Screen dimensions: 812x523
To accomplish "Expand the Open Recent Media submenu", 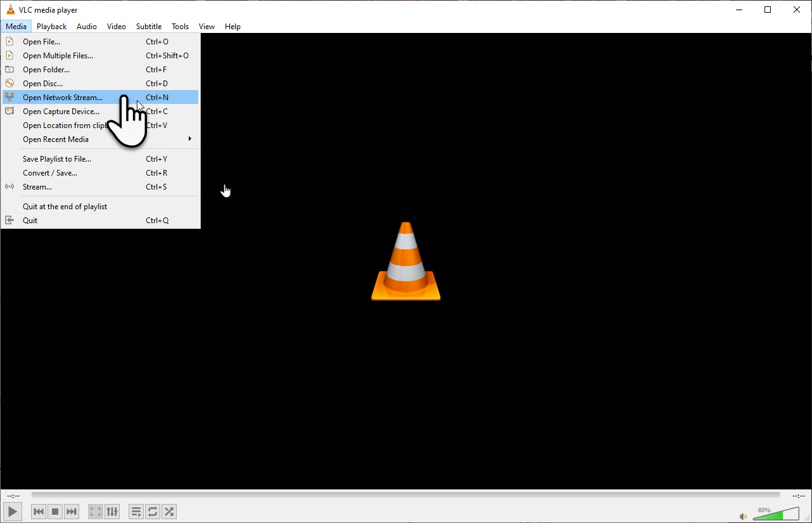I will coord(101,139).
